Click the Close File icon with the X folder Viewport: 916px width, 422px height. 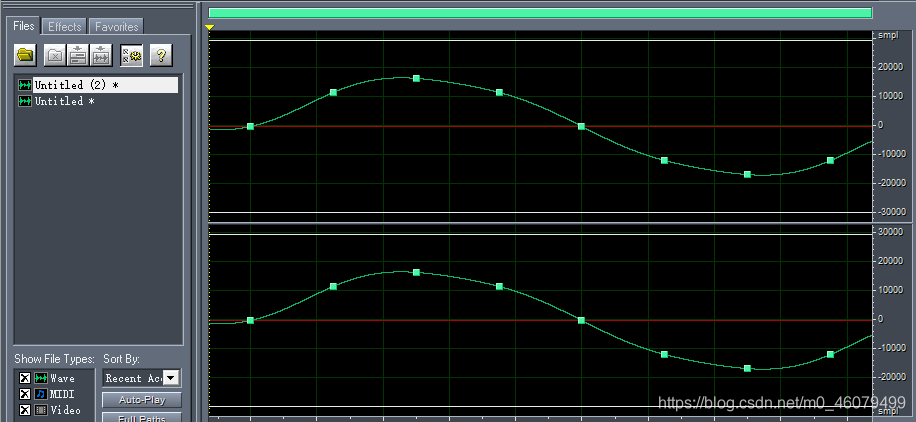click(x=55, y=56)
